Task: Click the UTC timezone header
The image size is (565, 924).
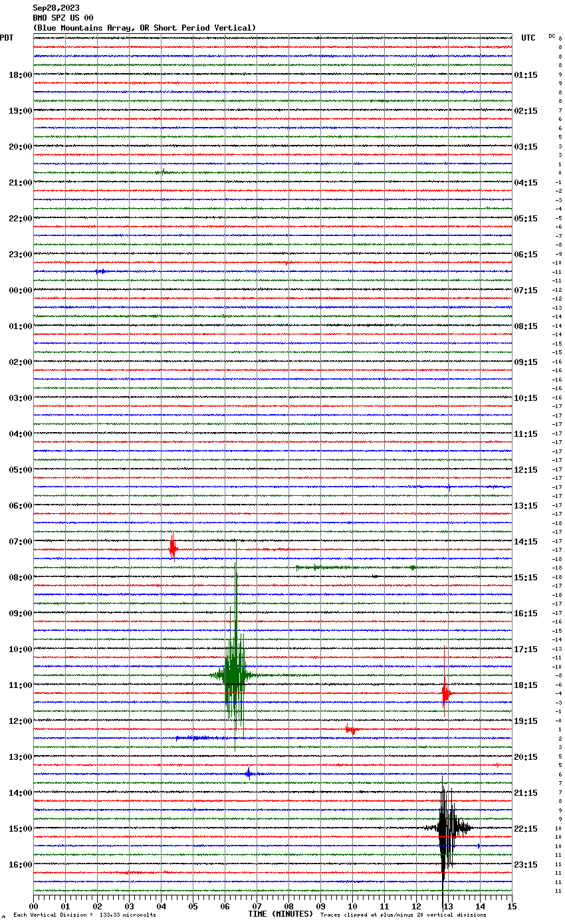Action: [x=528, y=38]
